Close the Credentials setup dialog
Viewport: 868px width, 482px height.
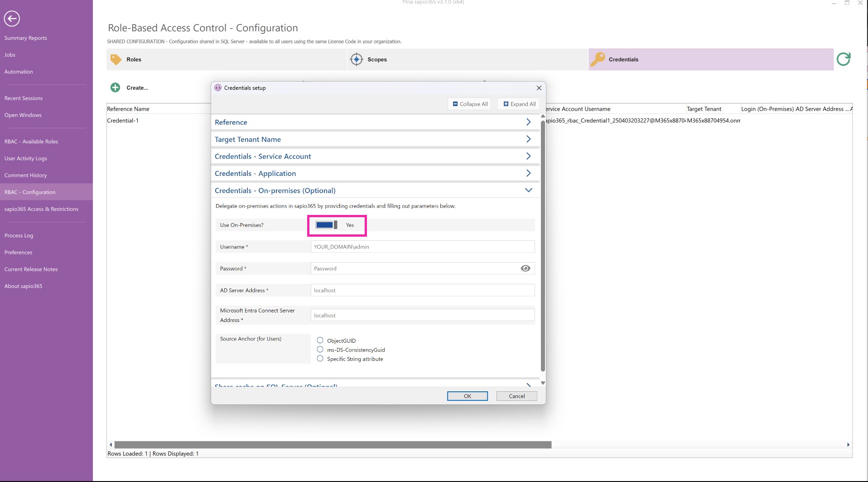click(539, 88)
